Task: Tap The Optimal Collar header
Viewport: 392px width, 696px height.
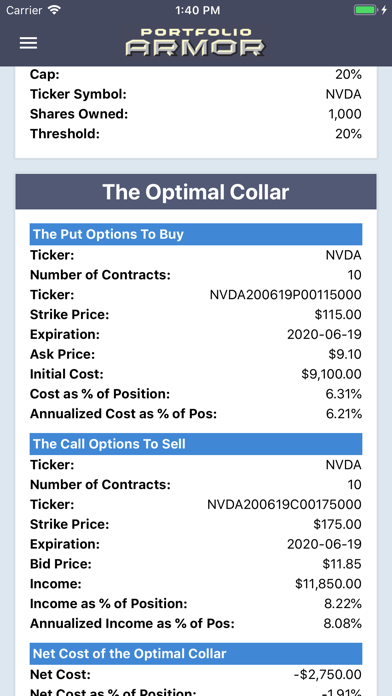Action: pos(196,192)
